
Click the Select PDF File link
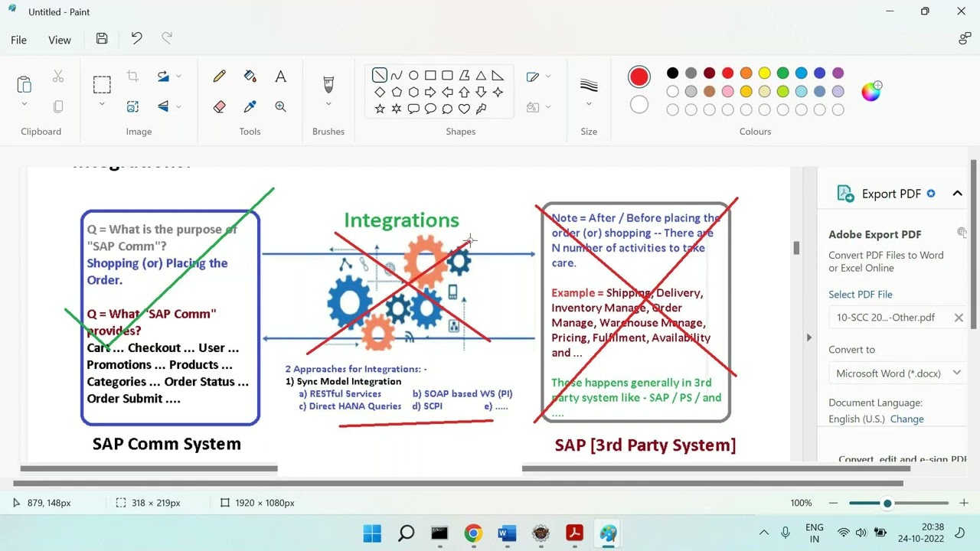coord(860,294)
